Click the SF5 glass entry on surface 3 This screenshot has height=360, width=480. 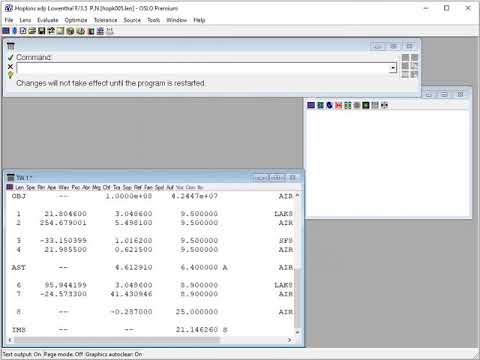point(286,240)
